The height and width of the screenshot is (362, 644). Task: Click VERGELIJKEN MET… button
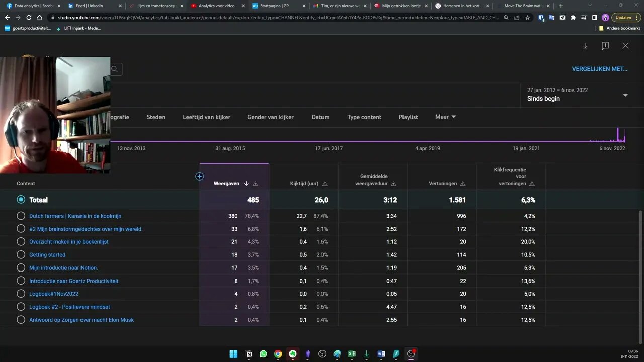pos(599,69)
